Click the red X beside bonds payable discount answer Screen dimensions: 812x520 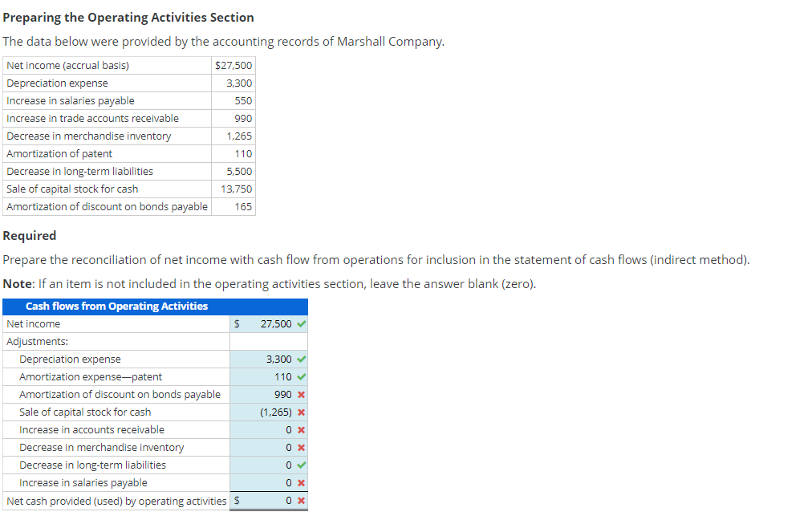[x=300, y=394]
